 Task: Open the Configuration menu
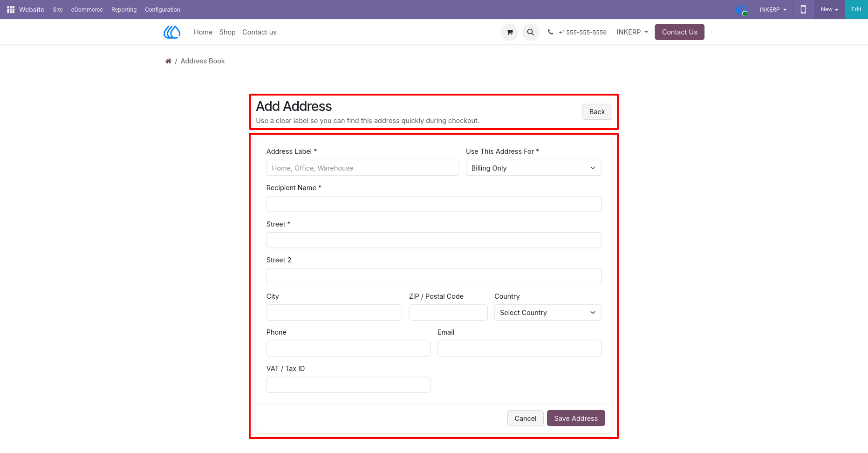click(x=163, y=9)
